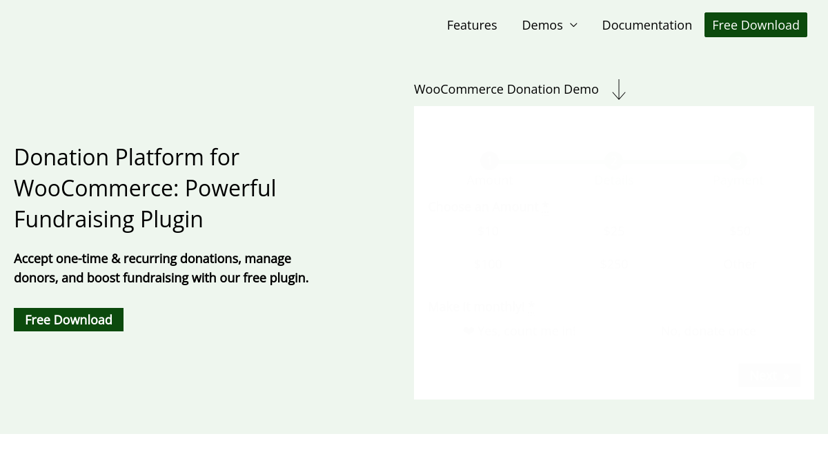Open the Demos menu item
Viewport: 828px width, 465px height.
(x=542, y=25)
